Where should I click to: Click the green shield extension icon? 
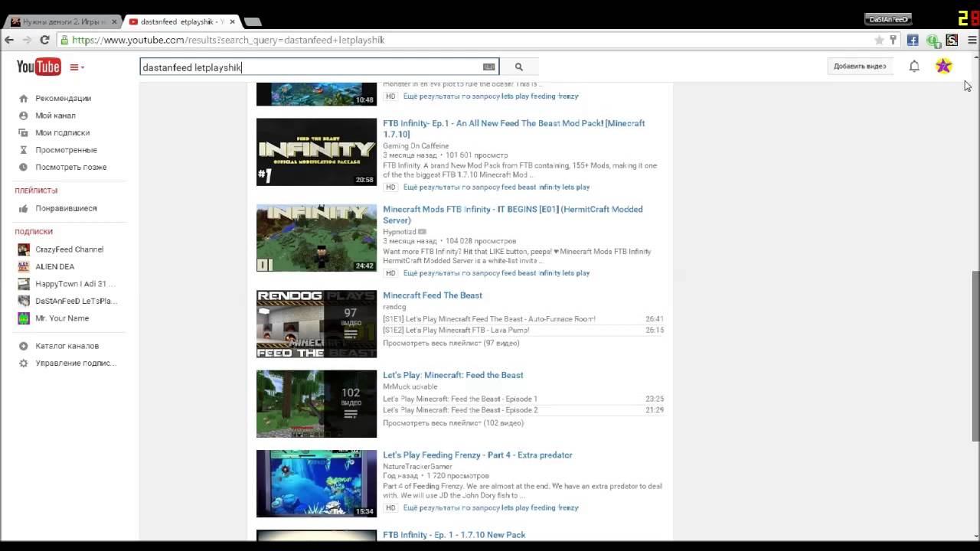[x=933, y=40]
